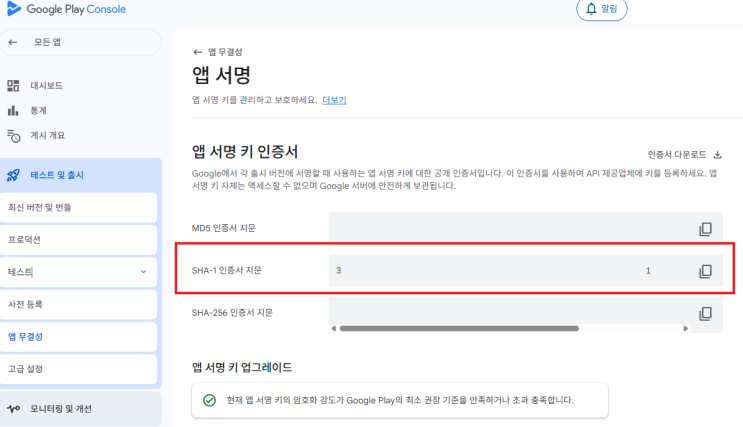Open 통계 in sidebar
Viewport: 743px width, 427px height.
pyautogui.click(x=38, y=110)
